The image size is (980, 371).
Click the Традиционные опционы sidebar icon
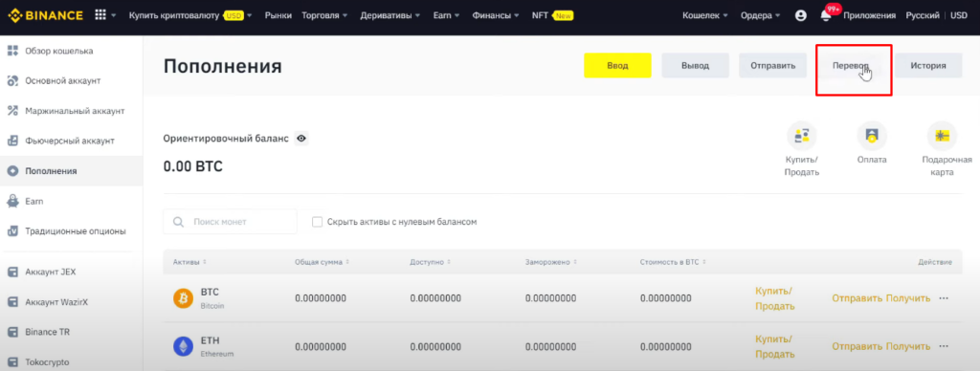[x=12, y=231]
